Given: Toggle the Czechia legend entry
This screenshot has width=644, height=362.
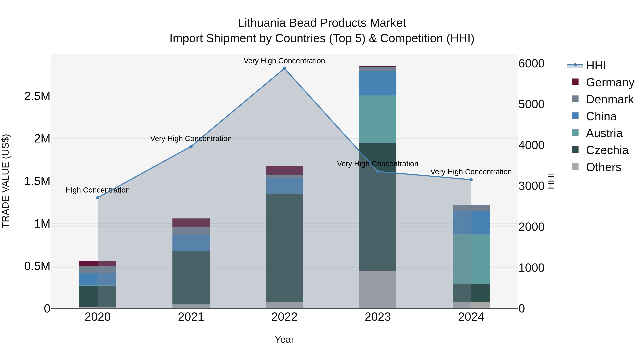Looking at the screenshot, I should [600, 150].
